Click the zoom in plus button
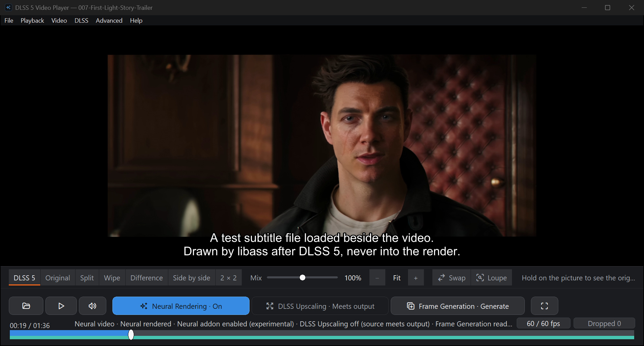 point(416,278)
